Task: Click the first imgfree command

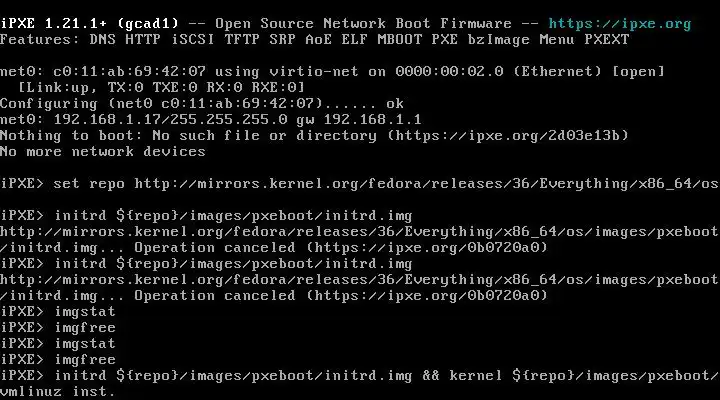Action: 85,327
